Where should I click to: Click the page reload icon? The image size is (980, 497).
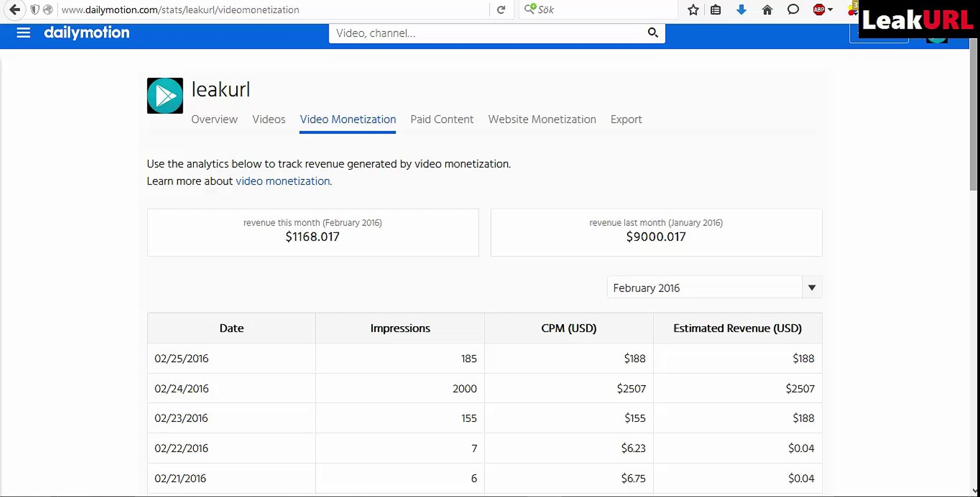pos(501,10)
